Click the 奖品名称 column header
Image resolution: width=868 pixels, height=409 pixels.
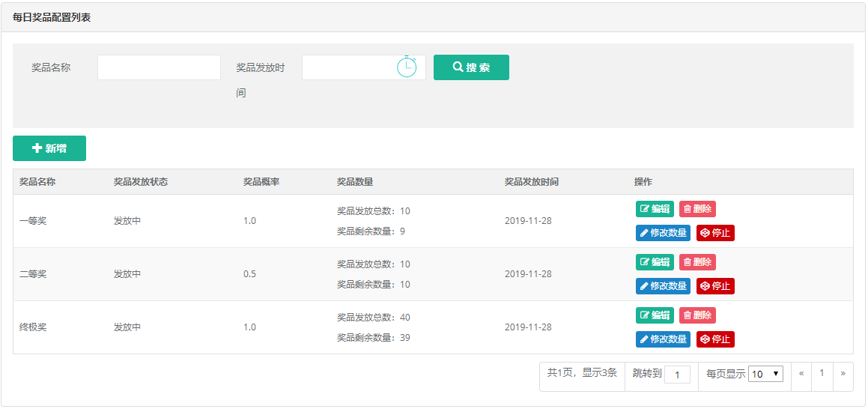(37, 182)
